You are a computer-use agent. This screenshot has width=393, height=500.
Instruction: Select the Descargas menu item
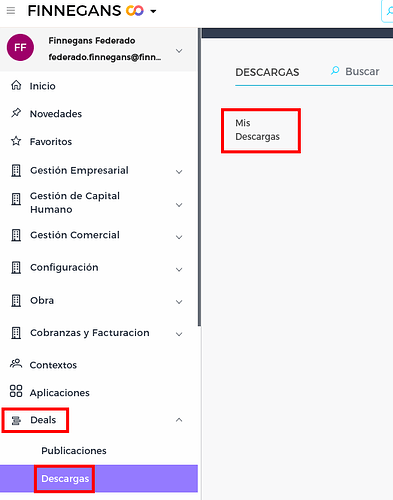coord(65,479)
